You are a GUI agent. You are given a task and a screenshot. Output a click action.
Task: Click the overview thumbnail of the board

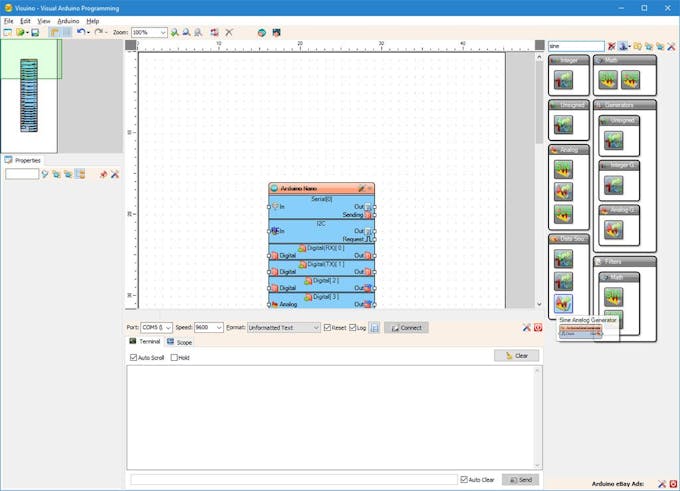point(29,95)
